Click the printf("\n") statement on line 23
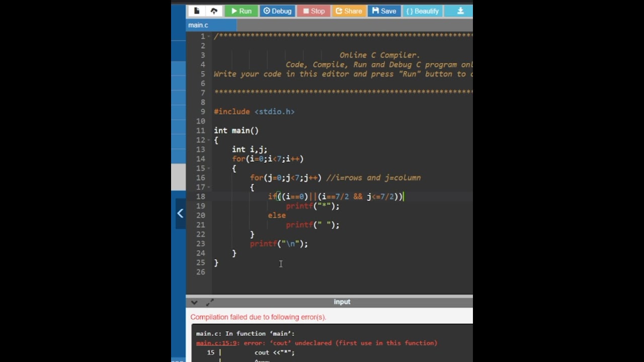The height and width of the screenshot is (362, 644). point(279,244)
